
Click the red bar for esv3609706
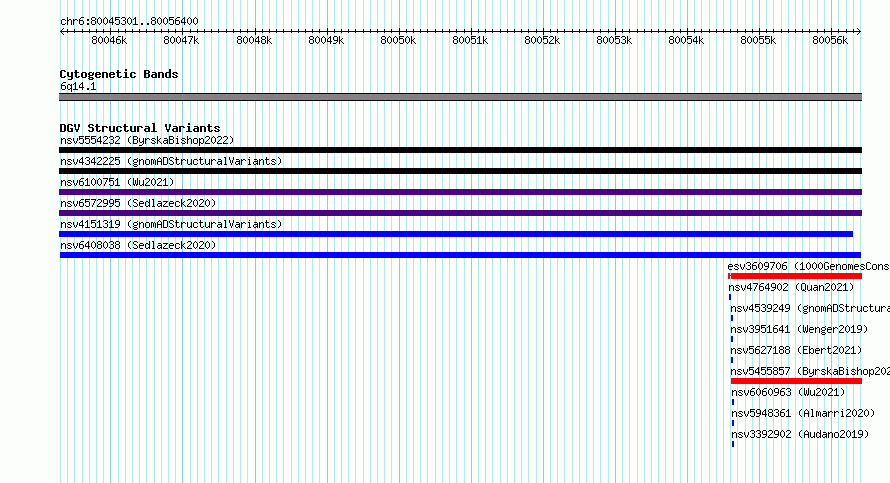click(x=795, y=276)
